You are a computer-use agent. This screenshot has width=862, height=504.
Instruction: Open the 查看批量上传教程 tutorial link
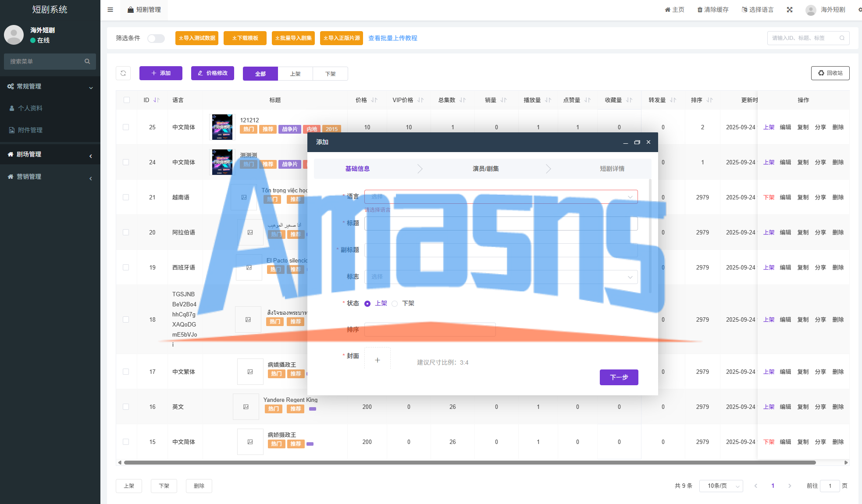[x=392, y=38]
